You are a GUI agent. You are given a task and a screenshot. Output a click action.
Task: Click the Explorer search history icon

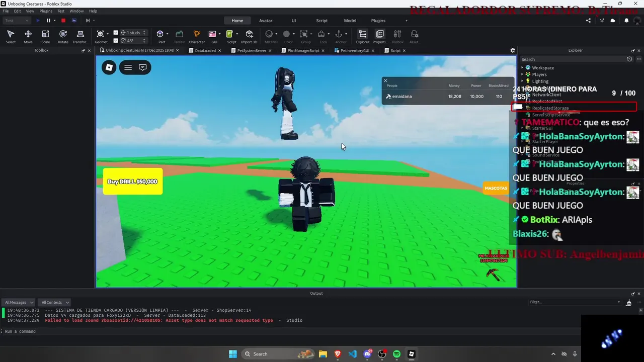[x=629, y=59]
